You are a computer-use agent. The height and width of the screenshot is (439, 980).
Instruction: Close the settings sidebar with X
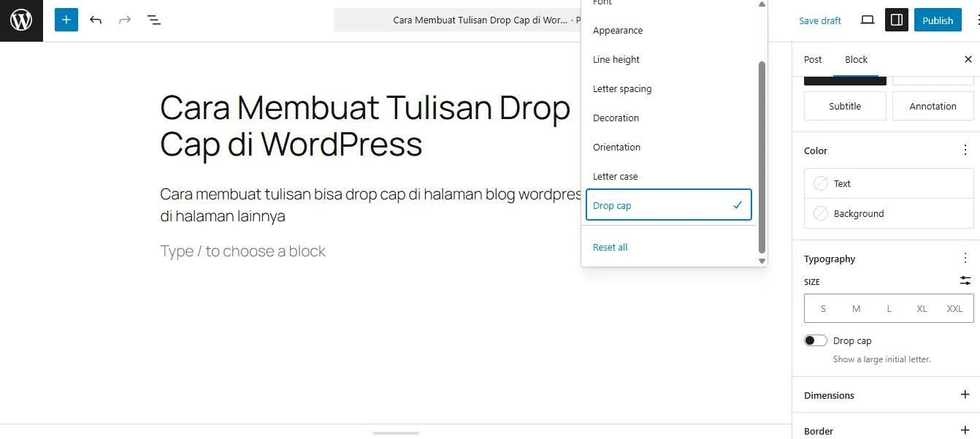click(x=968, y=59)
